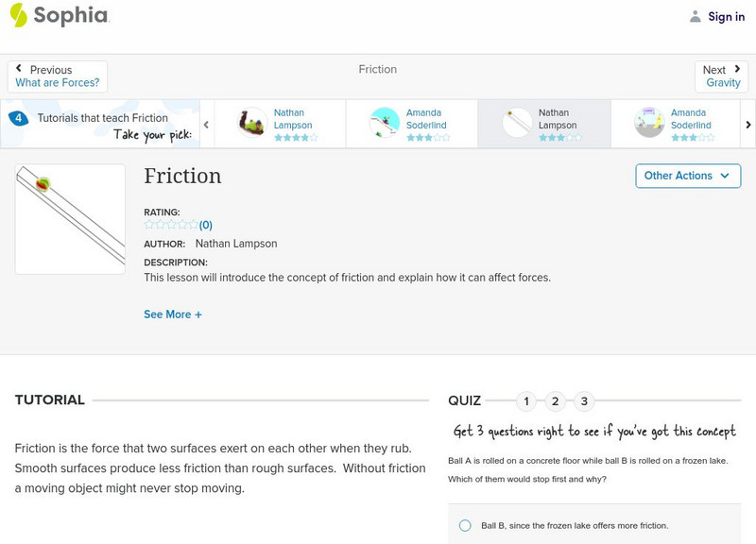The height and width of the screenshot is (544, 756).
Task: Select answer Ball B frozen lake option
Action: (x=465, y=525)
